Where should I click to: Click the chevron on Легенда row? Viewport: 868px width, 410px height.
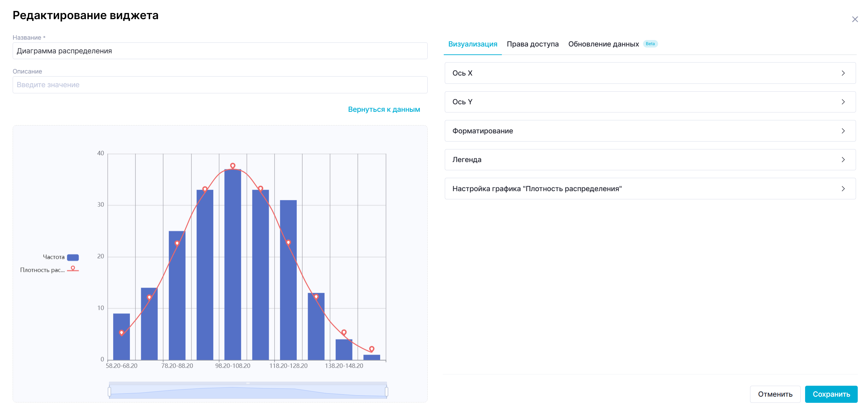pos(843,160)
